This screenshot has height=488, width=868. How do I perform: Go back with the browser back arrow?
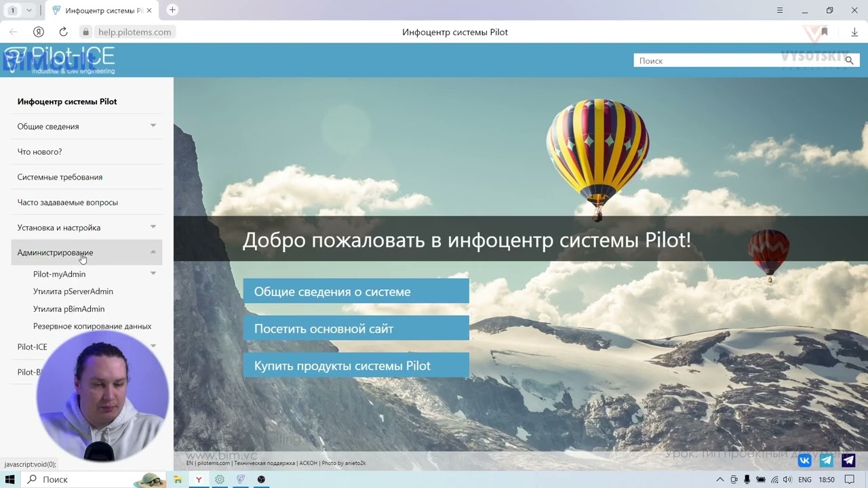(13, 32)
